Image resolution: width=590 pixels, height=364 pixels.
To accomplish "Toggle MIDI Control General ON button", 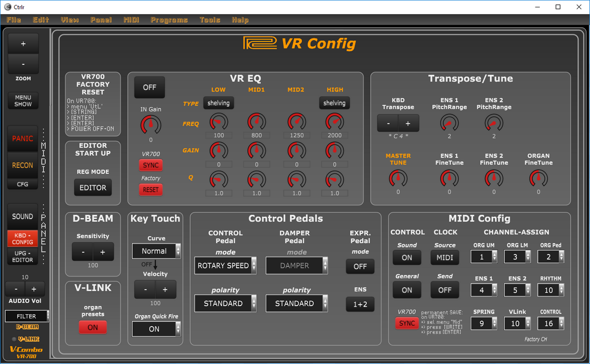I will pos(407,290).
